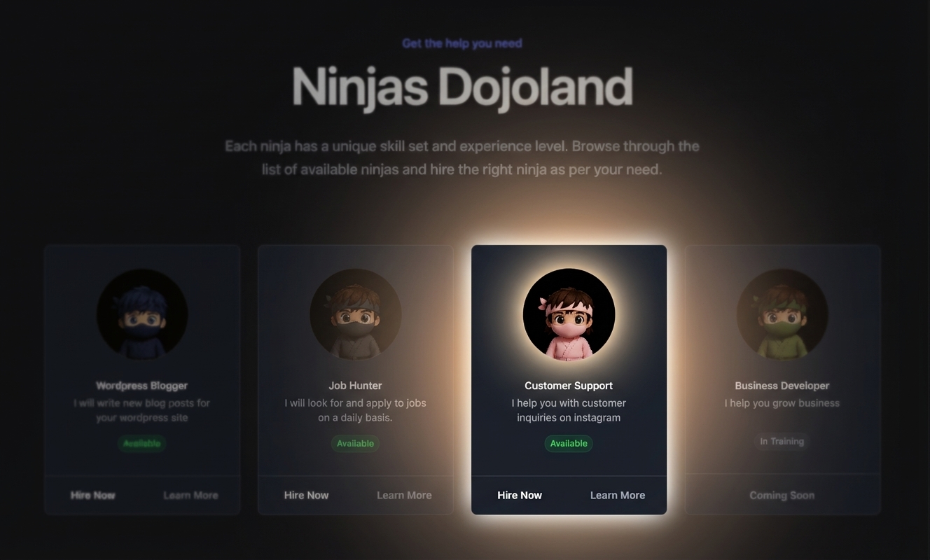Click the Wordpress Blogger ninja avatar
The width and height of the screenshot is (930, 560).
click(x=142, y=314)
